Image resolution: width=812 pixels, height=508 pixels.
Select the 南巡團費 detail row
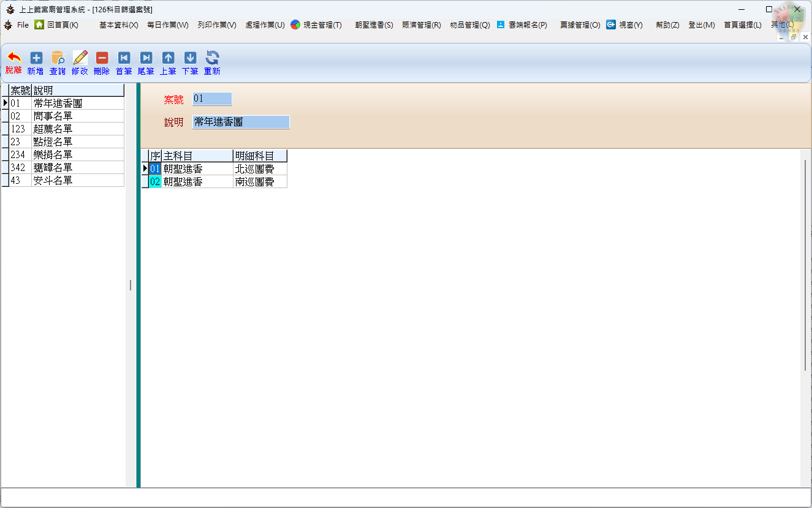coord(254,182)
